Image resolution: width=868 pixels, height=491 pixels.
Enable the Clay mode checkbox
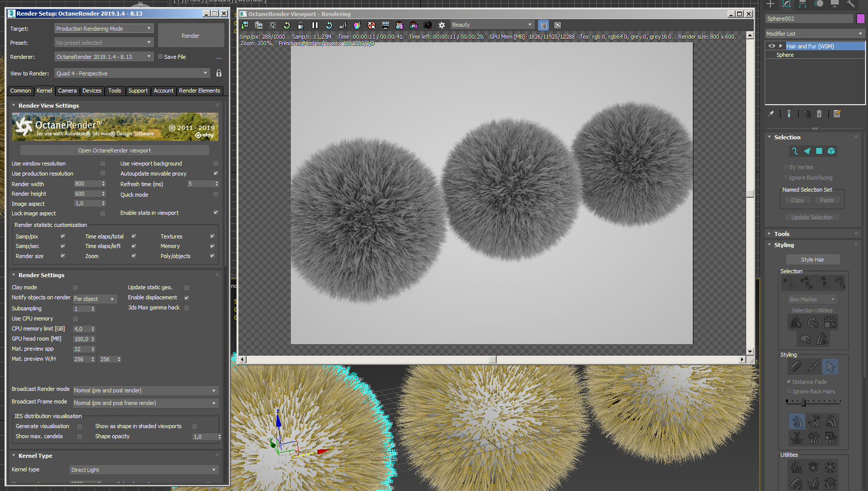(x=75, y=288)
